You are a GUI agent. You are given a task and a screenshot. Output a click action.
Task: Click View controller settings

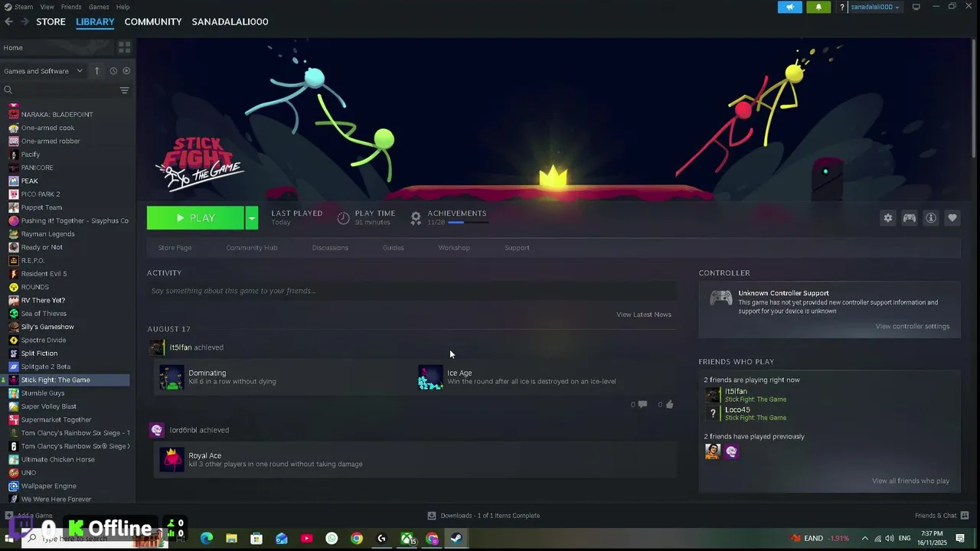(913, 327)
